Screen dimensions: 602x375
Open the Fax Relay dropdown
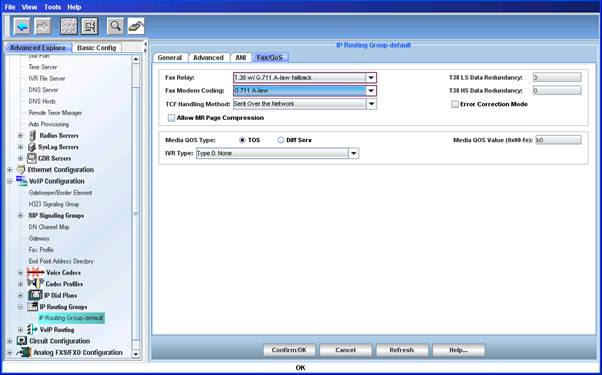[371, 78]
